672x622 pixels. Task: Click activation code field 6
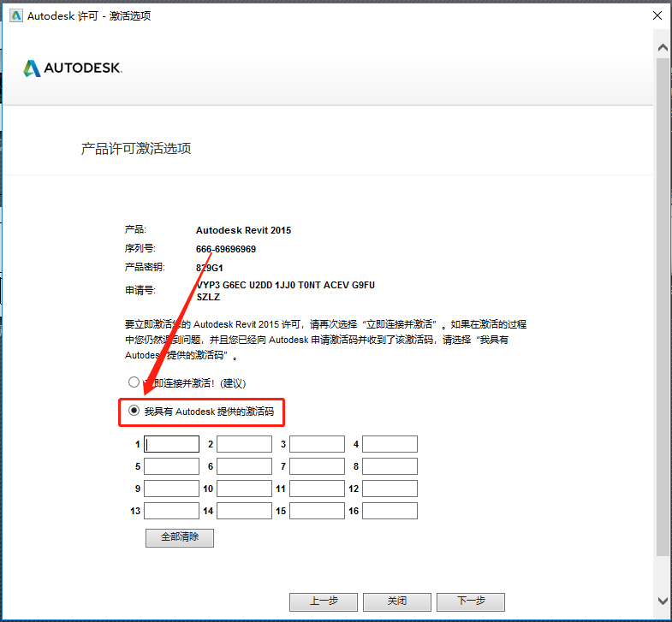pos(244,466)
